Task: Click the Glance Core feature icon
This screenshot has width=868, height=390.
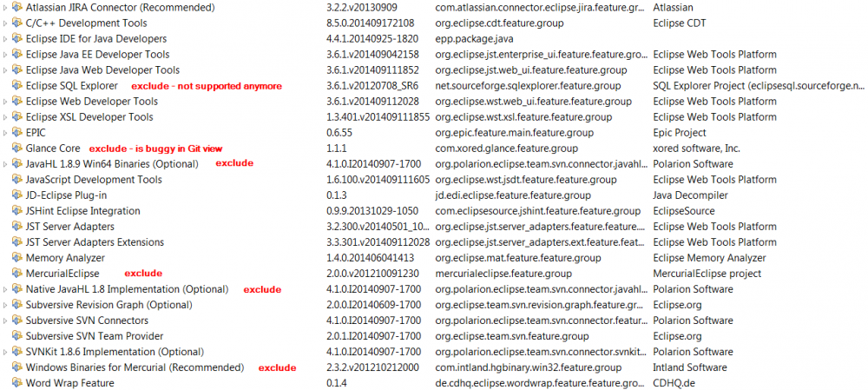Action: (x=17, y=149)
